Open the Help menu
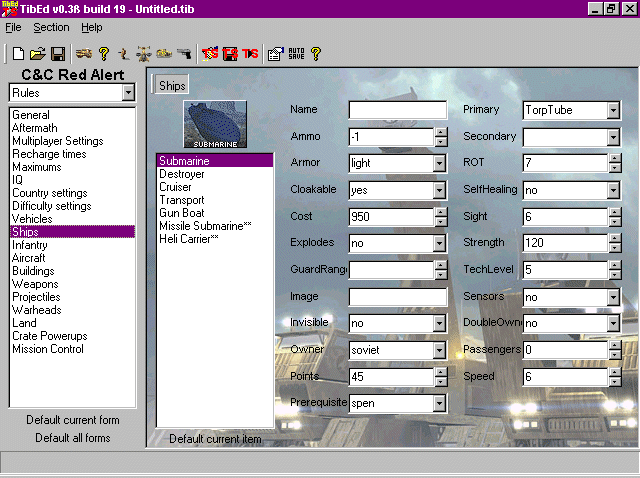The image size is (640, 478). tap(91, 28)
